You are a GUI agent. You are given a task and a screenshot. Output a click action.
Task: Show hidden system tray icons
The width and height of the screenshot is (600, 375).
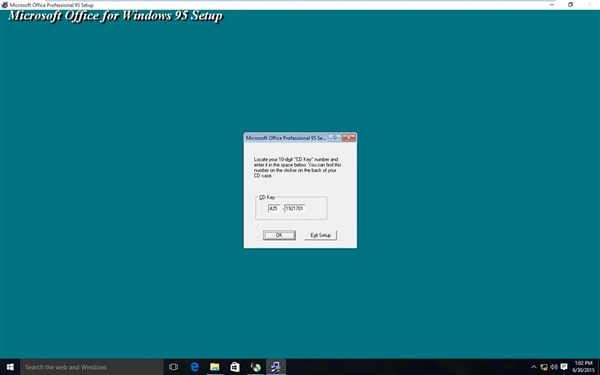pos(534,367)
